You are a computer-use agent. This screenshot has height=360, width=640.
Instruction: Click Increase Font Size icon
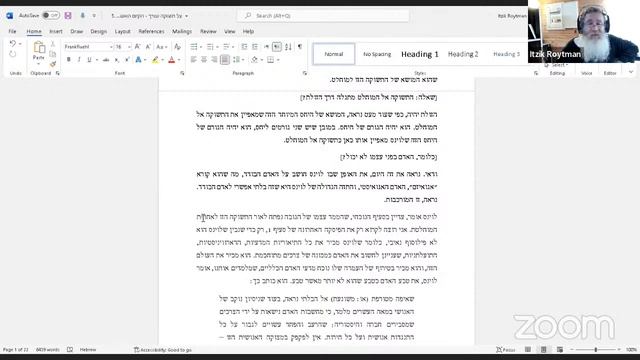(138, 47)
